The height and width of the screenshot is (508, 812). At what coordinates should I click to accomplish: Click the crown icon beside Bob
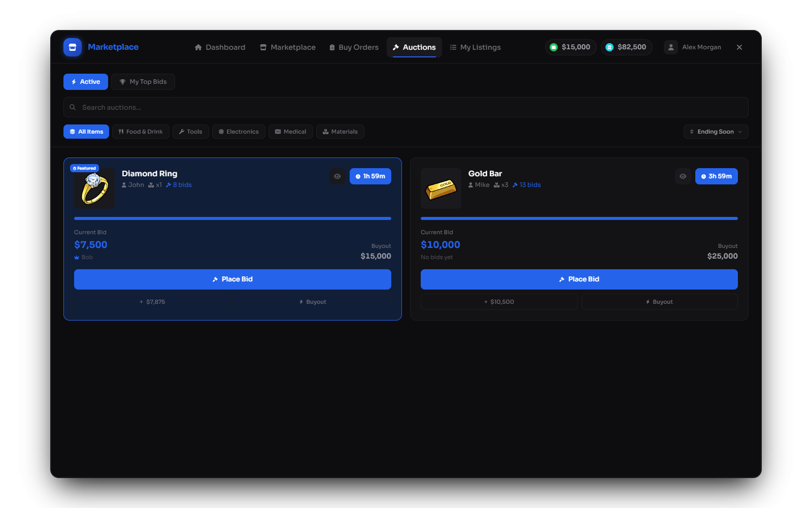[77, 258]
